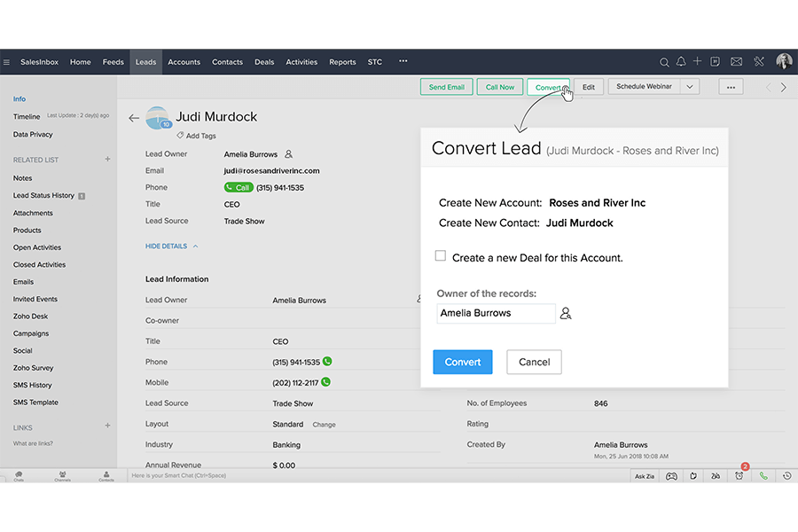
Task: Select Lead Status History in sidebar
Action: (x=43, y=195)
